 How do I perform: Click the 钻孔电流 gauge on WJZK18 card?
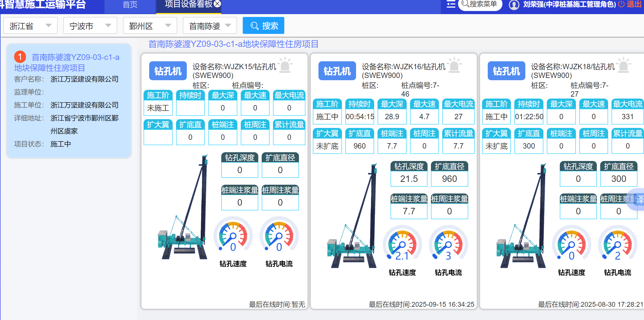tap(617, 244)
